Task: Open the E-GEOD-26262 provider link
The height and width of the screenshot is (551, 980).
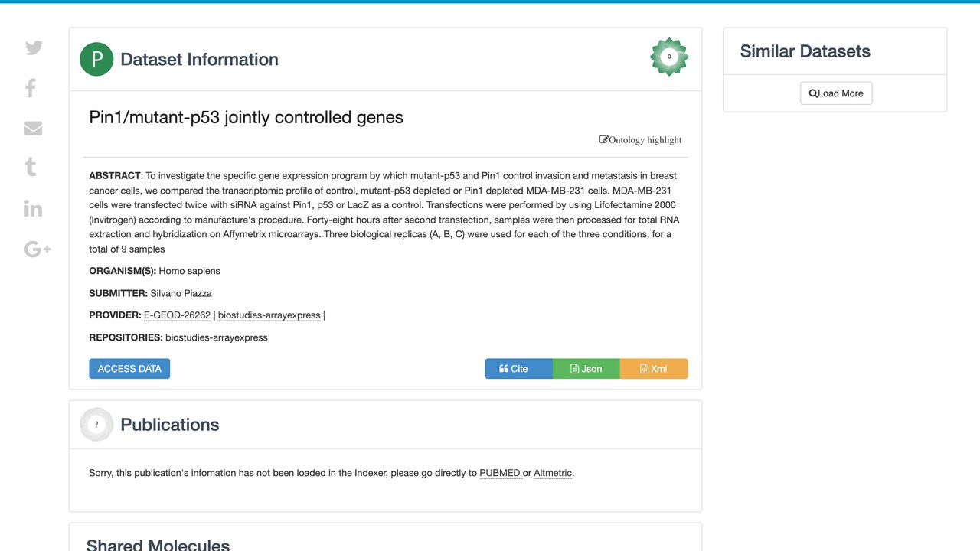Action: [x=177, y=315]
